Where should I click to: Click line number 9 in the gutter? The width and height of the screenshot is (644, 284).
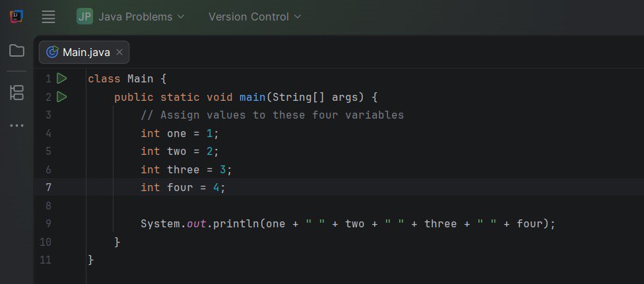point(48,223)
